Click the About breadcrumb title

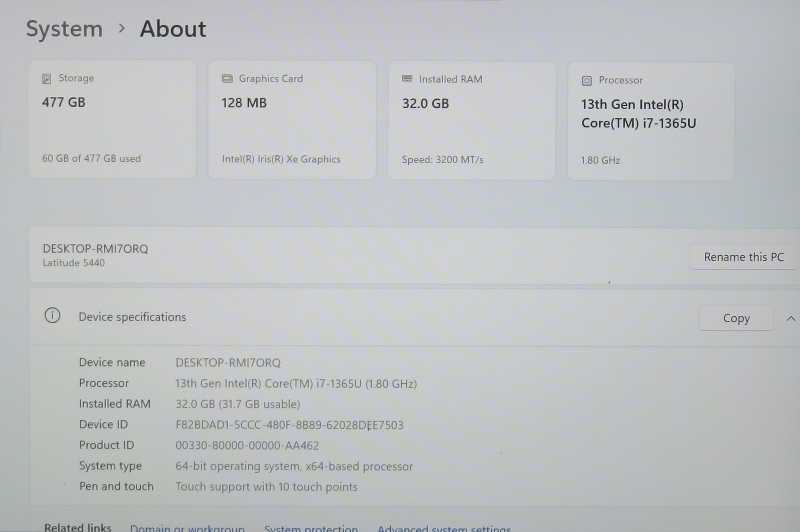[x=173, y=29]
